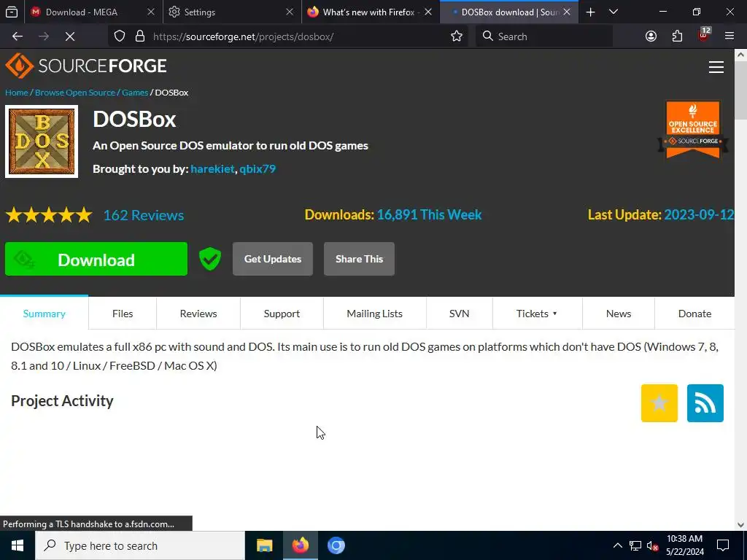
Task: Open the notification center icon
Action: [723, 545]
